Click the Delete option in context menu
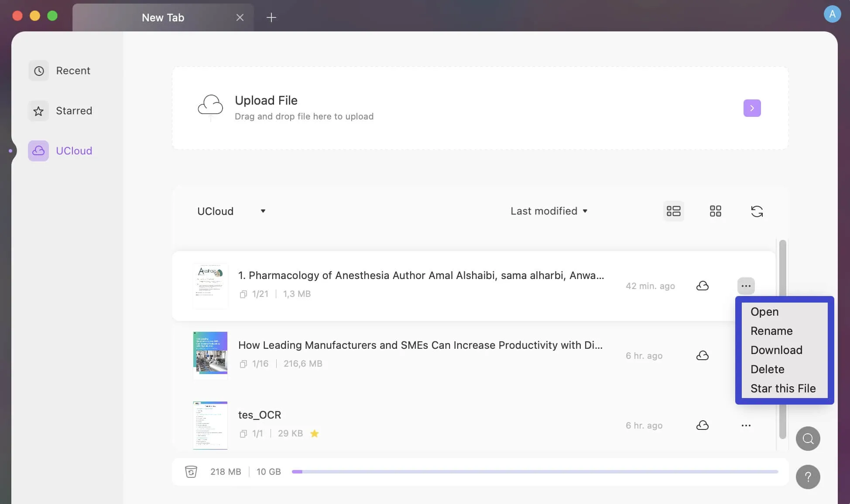 point(767,368)
